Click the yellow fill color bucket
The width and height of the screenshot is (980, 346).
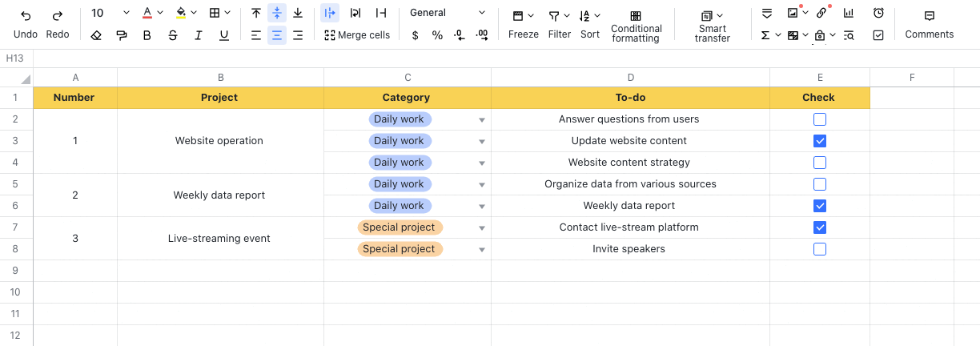click(181, 13)
